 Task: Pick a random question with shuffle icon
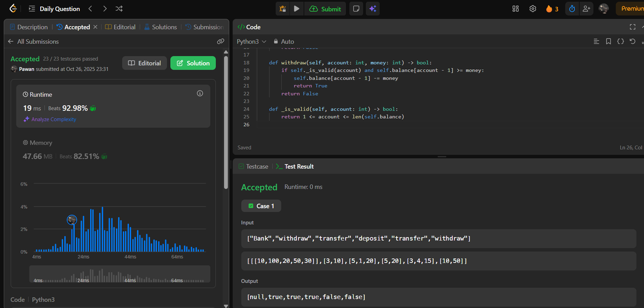coord(119,9)
